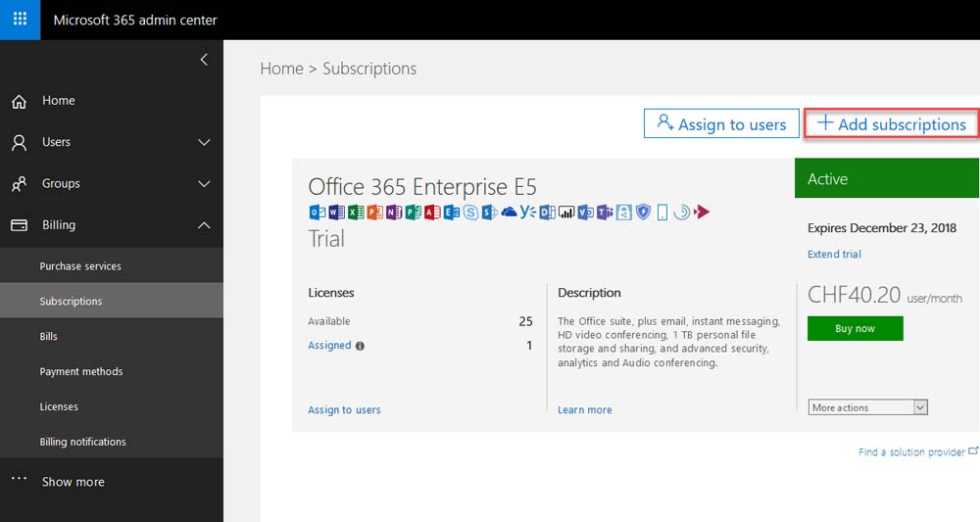Click the Outlook app icon
The width and height of the screenshot is (980, 522).
(x=317, y=213)
